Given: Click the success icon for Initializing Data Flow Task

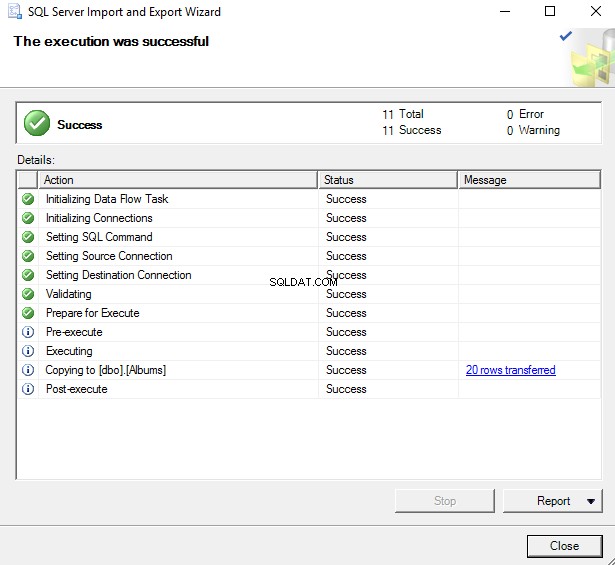Looking at the screenshot, I should click(28, 199).
